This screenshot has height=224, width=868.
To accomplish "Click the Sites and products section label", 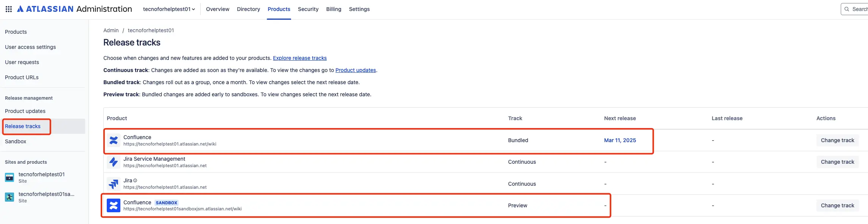I will [x=26, y=162].
